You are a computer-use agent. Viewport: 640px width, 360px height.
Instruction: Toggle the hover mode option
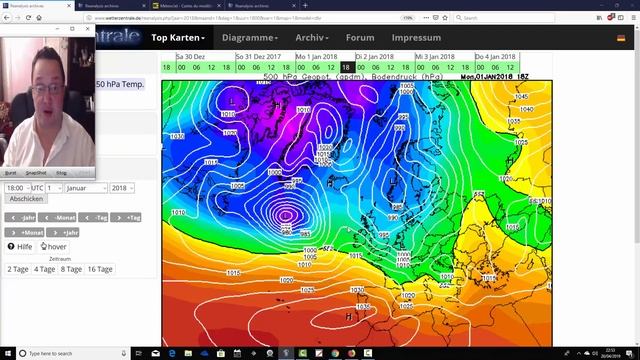53,247
